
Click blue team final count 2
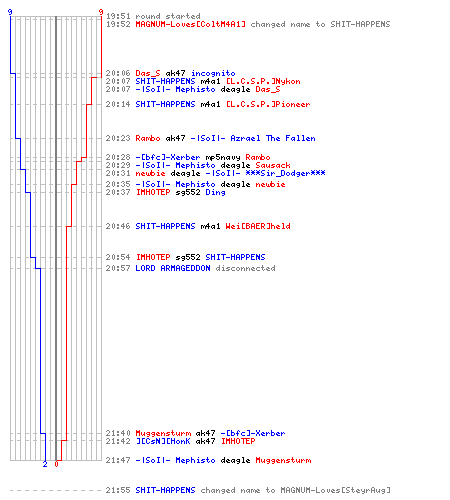click(45, 464)
